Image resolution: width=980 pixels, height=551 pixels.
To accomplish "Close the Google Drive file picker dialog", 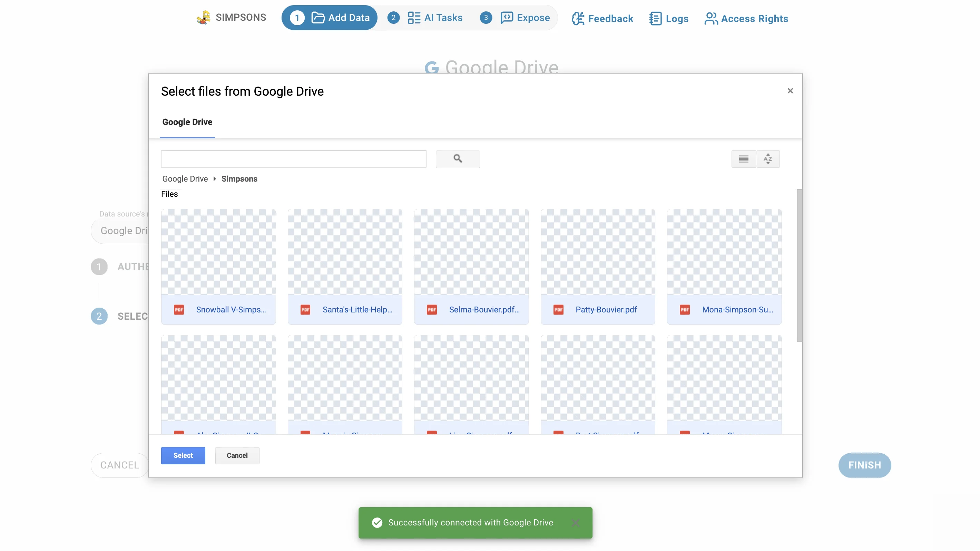I will coord(790,90).
